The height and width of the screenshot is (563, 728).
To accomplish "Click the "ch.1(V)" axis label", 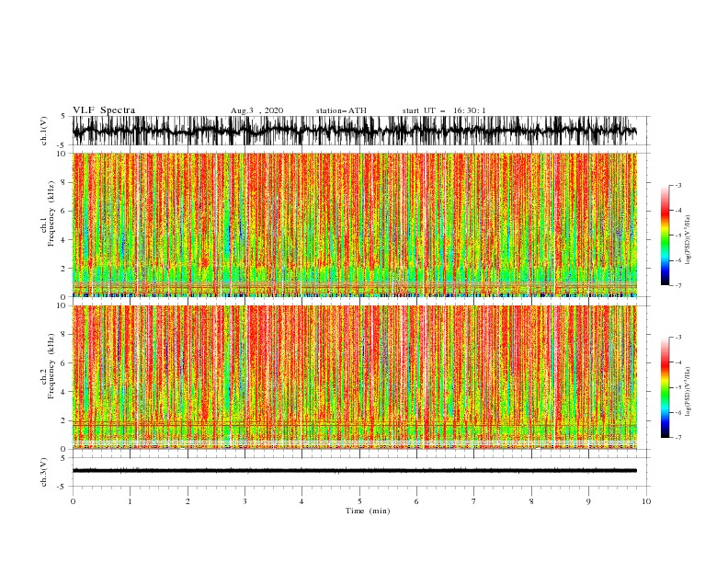I will [44, 131].
